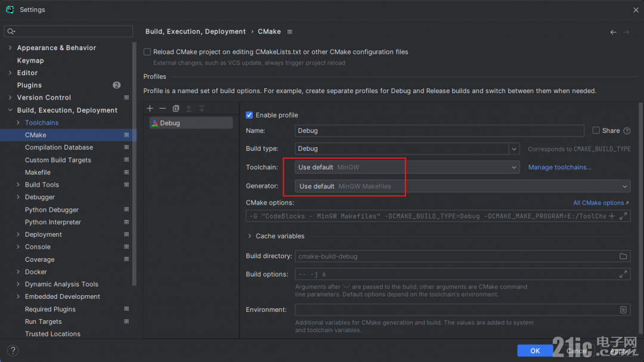Screen dimensions: 644x362
Task: Move profile down arrow
Action: click(202, 109)
